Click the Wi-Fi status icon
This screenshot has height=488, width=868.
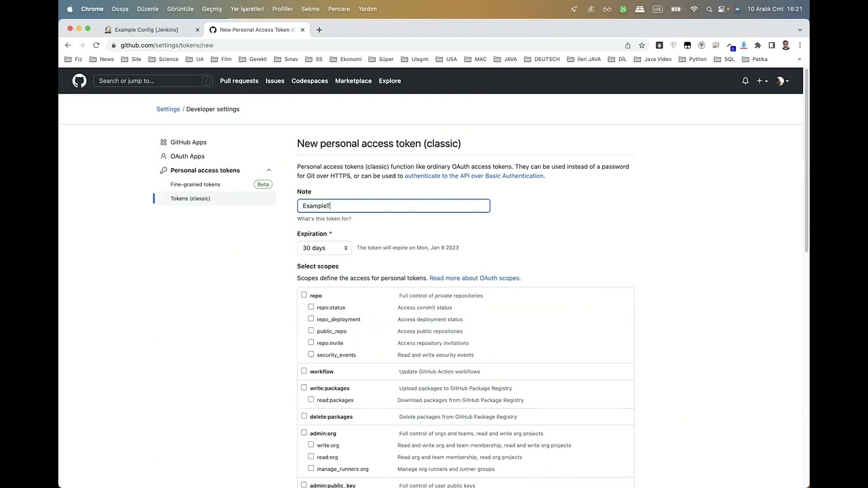coord(694,9)
